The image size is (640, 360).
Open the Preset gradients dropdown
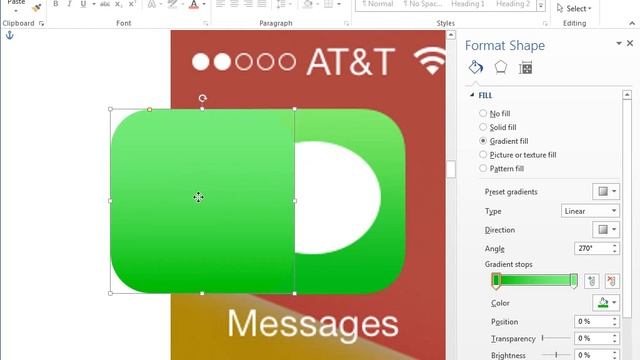click(606, 191)
